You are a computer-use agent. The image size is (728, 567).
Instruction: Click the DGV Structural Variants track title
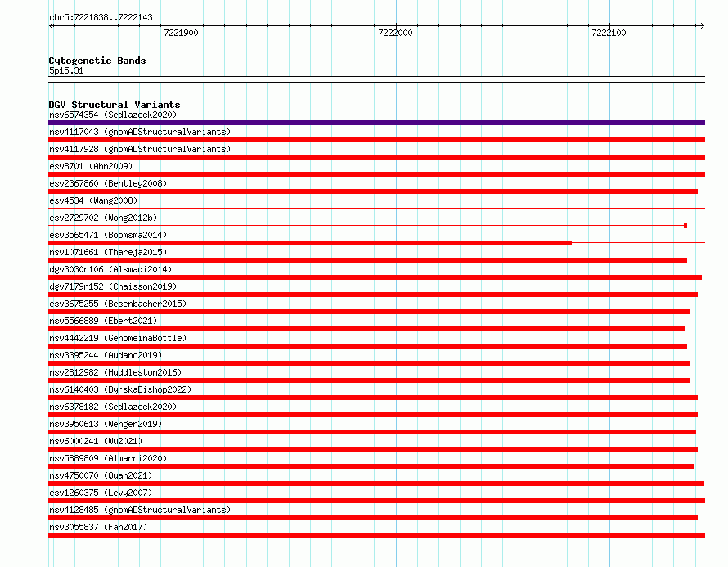coord(115,105)
